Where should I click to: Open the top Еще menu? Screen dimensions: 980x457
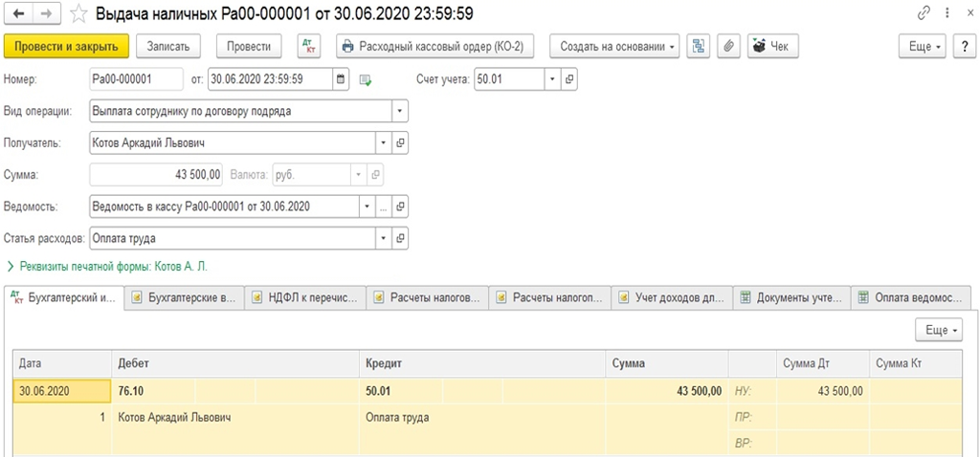click(922, 46)
